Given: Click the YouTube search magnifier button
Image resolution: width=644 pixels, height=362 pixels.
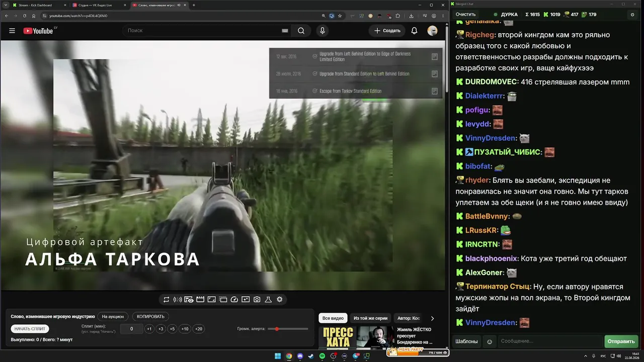Looking at the screenshot, I should point(301,31).
